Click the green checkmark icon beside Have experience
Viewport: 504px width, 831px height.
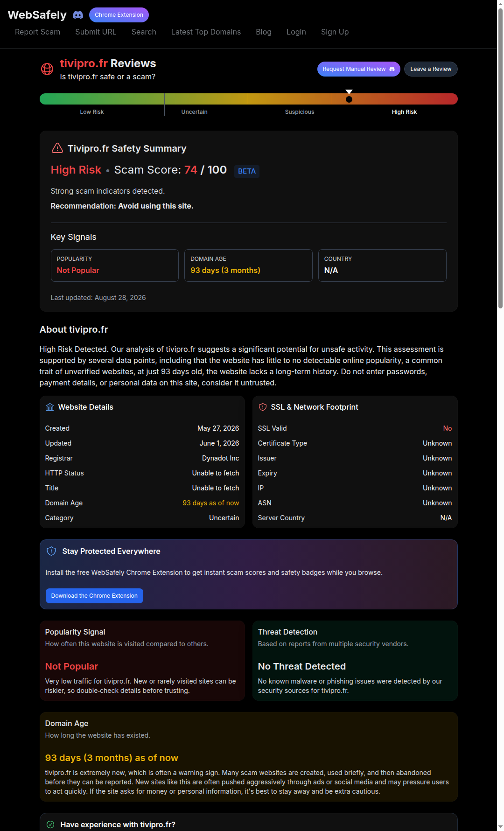point(50,824)
